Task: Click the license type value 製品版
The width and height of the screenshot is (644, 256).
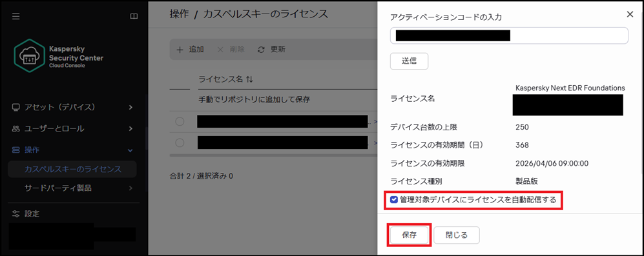Action: pyautogui.click(x=526, y=181)
